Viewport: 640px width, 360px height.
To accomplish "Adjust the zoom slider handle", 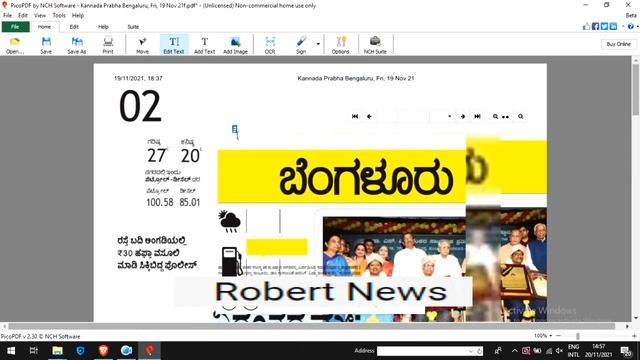I will coord(578,336).
